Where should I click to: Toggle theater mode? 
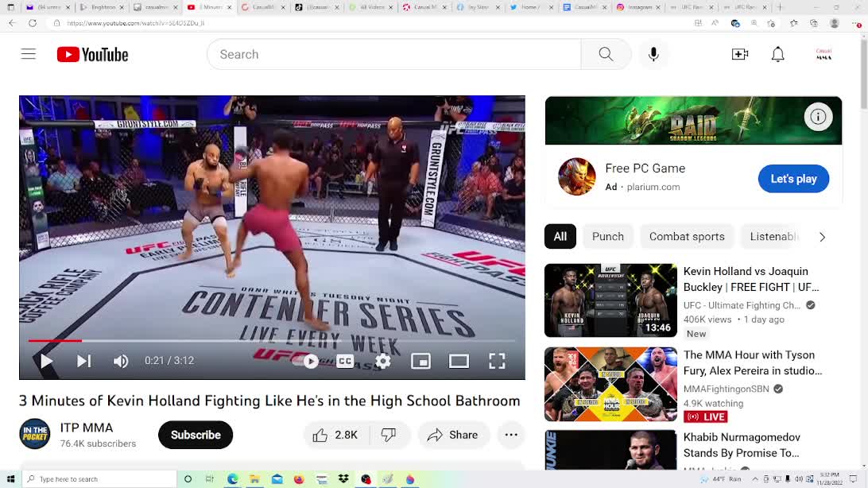point(459,361)
